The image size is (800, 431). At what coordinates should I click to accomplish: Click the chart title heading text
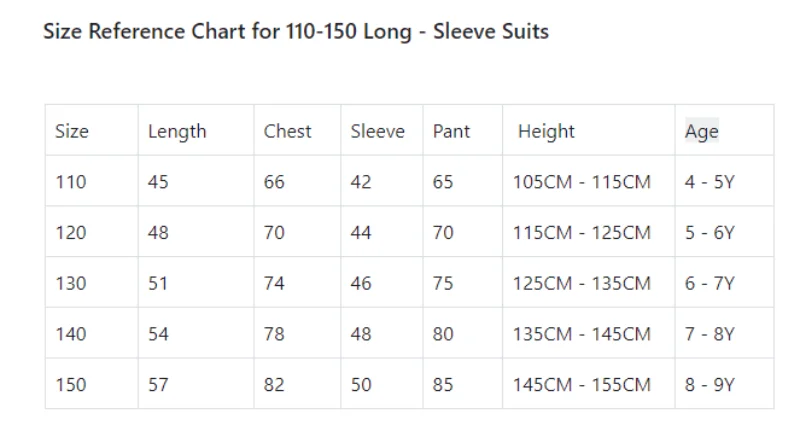point(296,31)
